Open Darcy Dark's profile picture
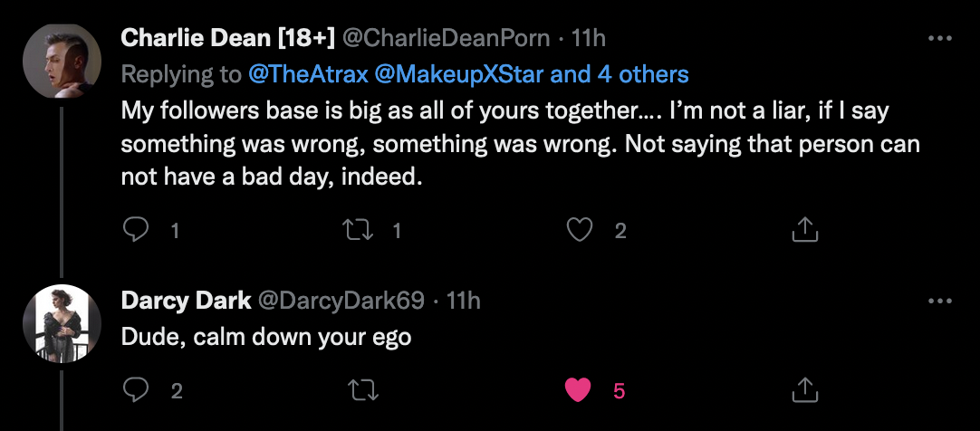The height and width of the screenshot is (431, 980). coord(61,323)
